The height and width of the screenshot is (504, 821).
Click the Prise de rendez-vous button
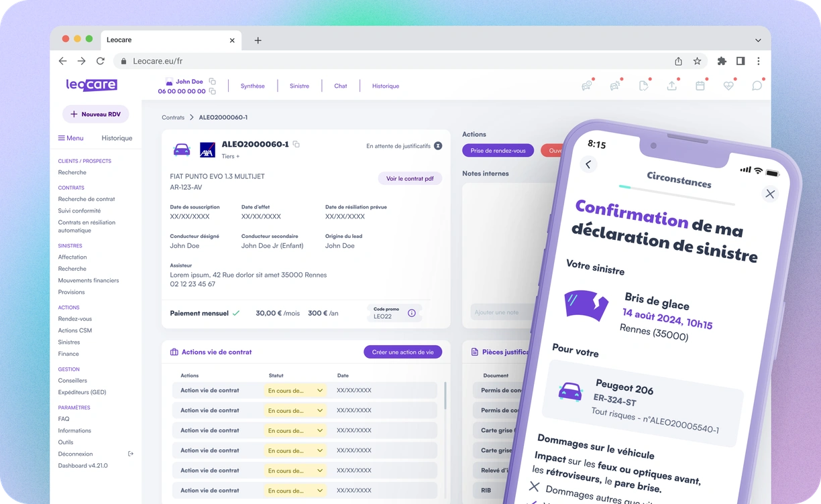pos(498,150)
